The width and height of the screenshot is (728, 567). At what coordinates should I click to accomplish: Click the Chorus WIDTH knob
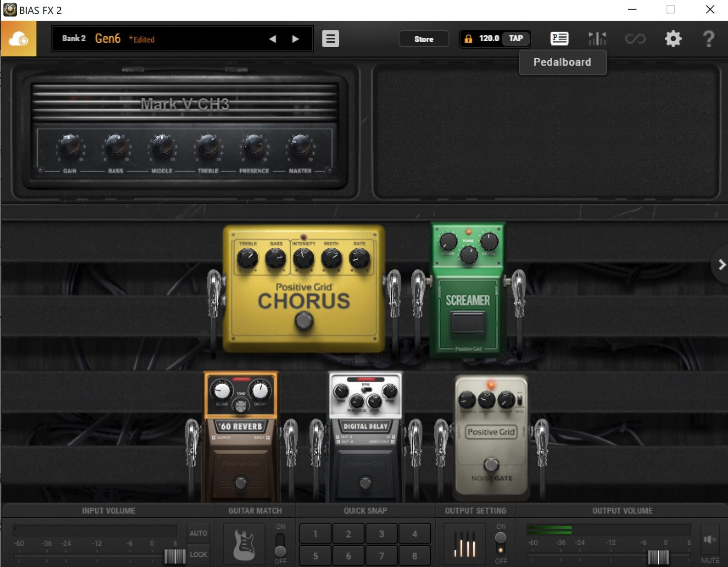[331, 259]
